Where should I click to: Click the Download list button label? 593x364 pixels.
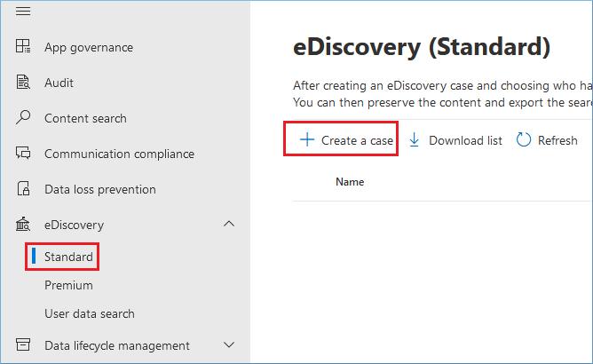(465, 141)
